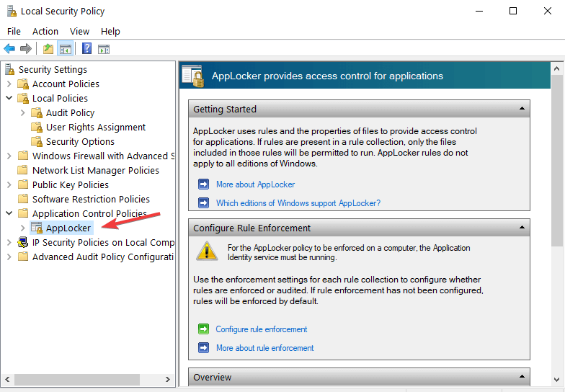
Task: Select the AppLocker tree label
Action: click(x=68, y=228)
